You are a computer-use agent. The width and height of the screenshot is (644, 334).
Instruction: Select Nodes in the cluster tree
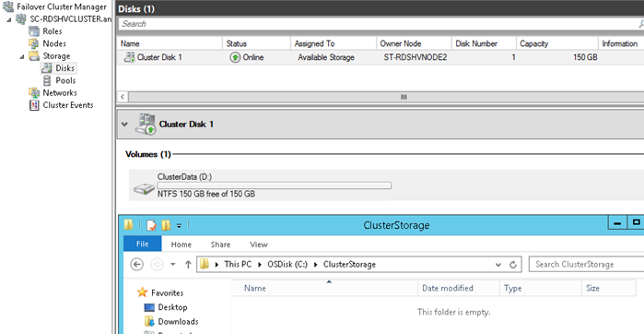point(54,43)
